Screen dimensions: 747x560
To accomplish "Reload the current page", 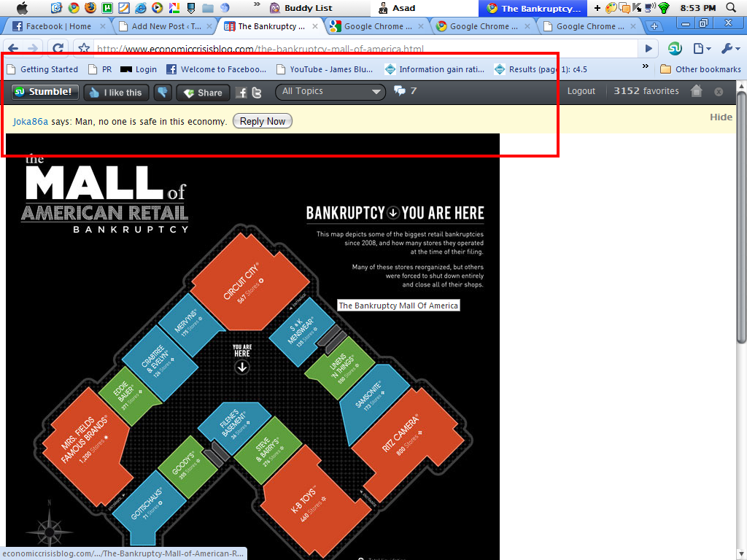I will pyautogui.click(x=58, y=48).
